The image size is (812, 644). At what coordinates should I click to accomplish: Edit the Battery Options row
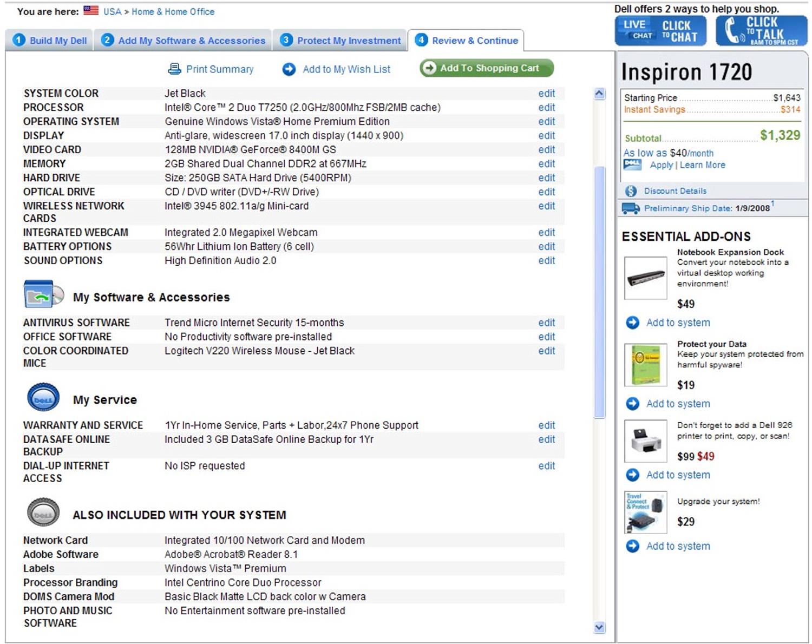547,246
